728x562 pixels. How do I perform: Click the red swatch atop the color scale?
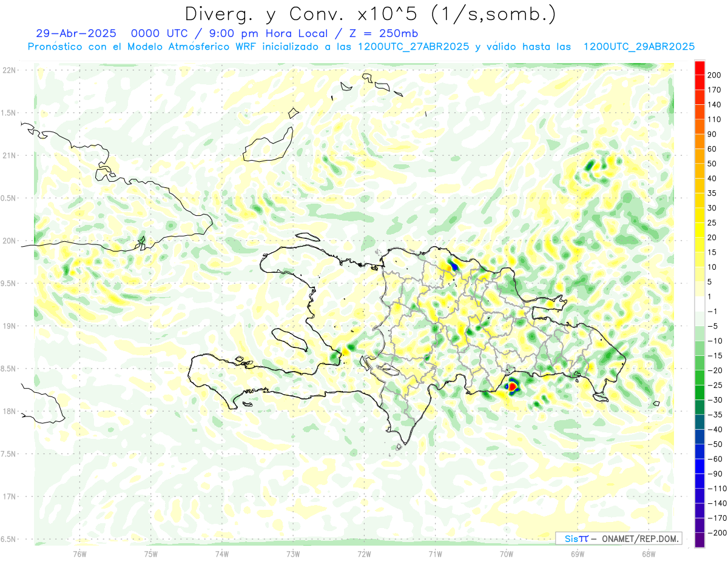[699, 67]
